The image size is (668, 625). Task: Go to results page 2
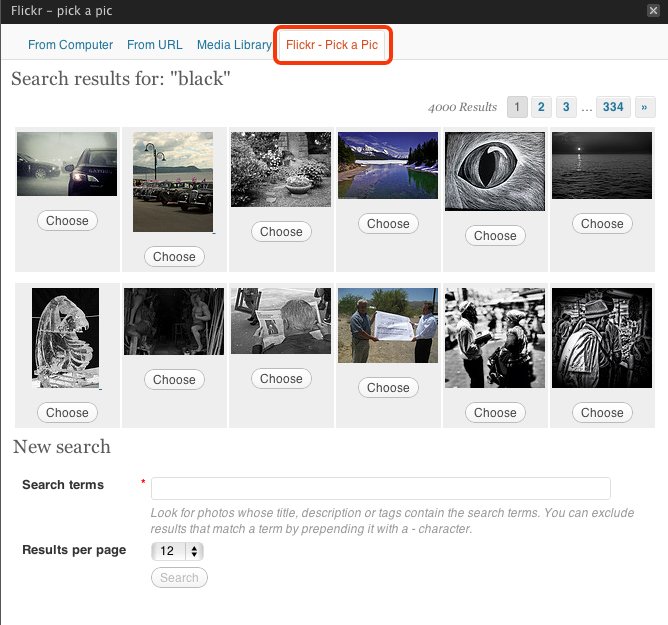tap(541, 107)
